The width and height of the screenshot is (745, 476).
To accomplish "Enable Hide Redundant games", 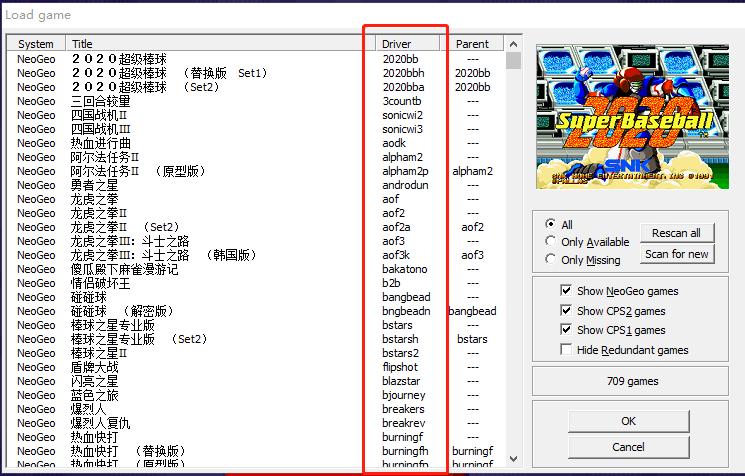I will pyautogui.click(x=567, y=350).
